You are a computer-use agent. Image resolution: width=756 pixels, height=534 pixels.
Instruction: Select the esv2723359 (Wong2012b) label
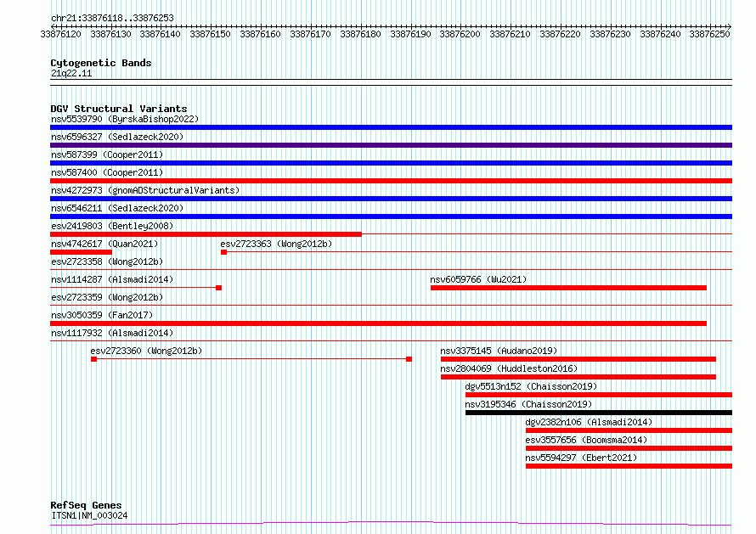[107, 297]
